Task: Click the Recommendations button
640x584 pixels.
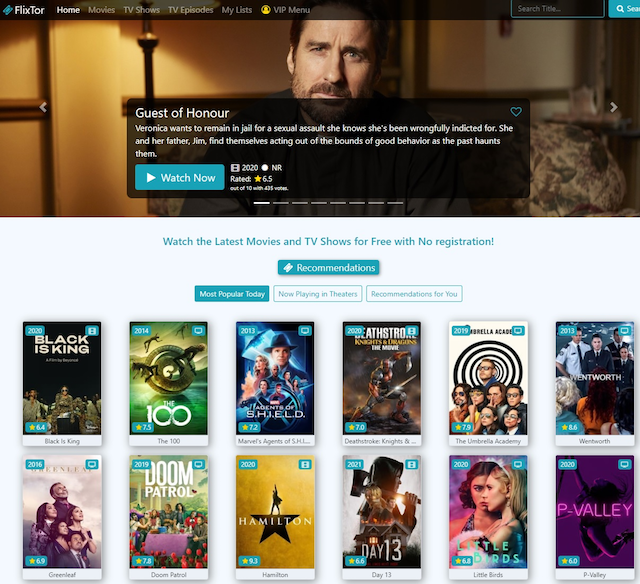Action: coord(329,268)
